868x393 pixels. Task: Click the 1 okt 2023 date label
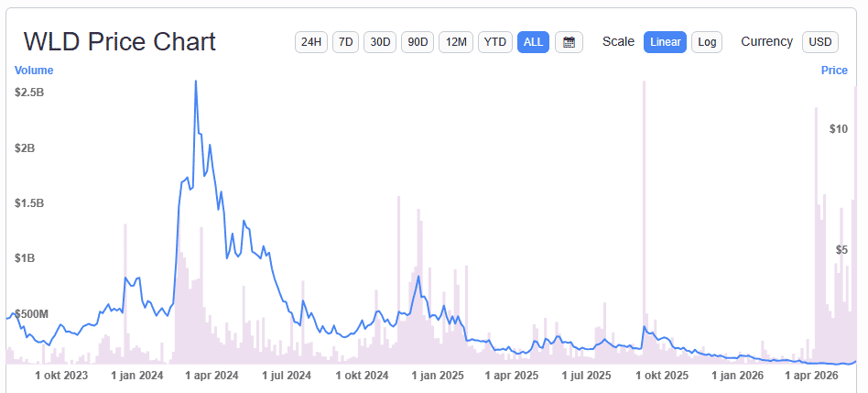[61, 376]
